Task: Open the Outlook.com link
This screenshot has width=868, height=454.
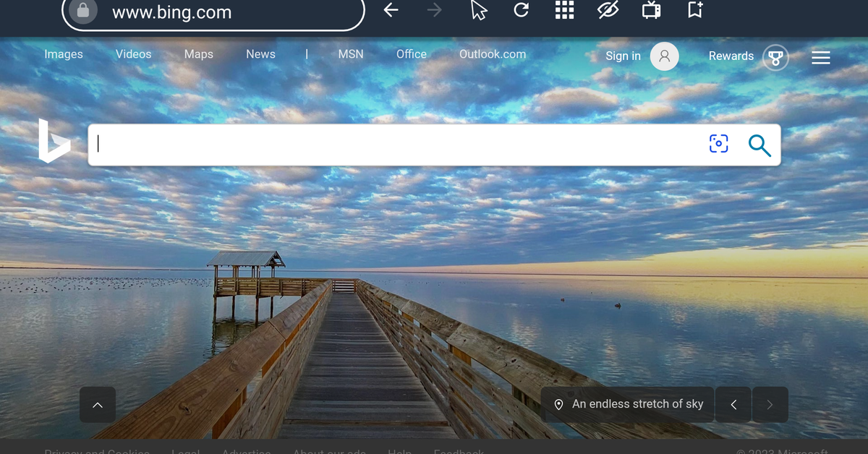Action: coord(492,54)
